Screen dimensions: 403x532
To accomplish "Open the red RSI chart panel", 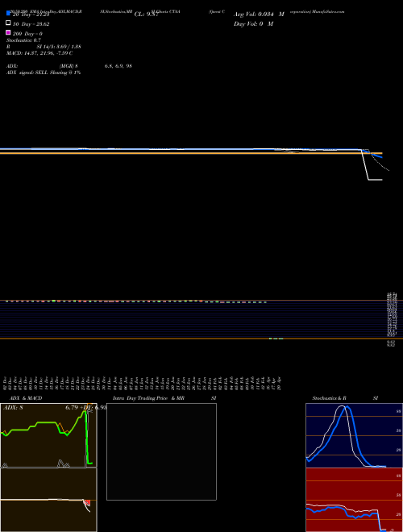I will tap(354, 500).
